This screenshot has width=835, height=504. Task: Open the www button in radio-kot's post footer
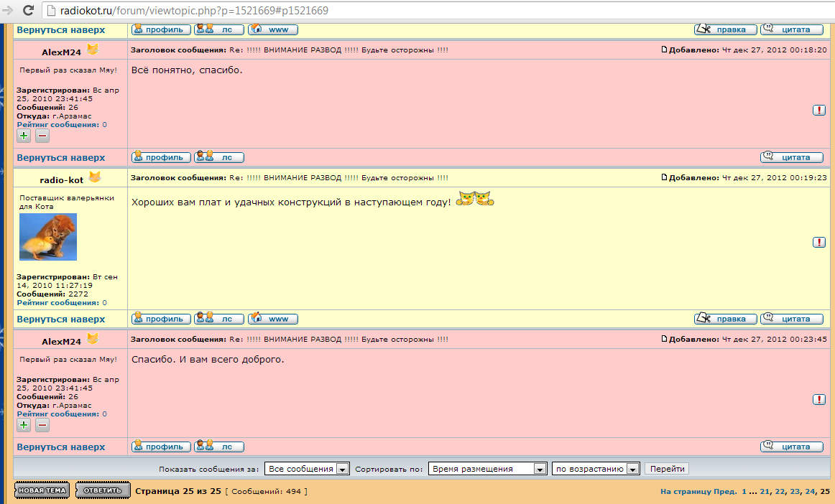pyautogui.click(x=273, y=319)
